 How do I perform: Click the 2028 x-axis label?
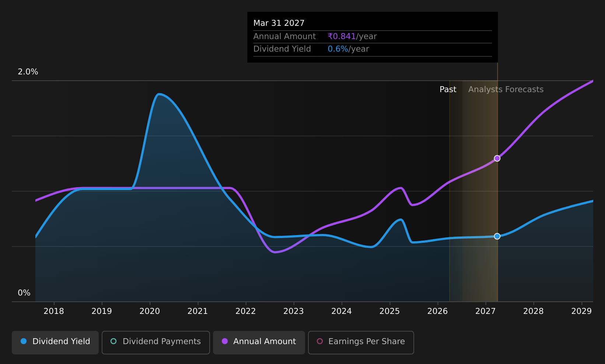(534, 311)
